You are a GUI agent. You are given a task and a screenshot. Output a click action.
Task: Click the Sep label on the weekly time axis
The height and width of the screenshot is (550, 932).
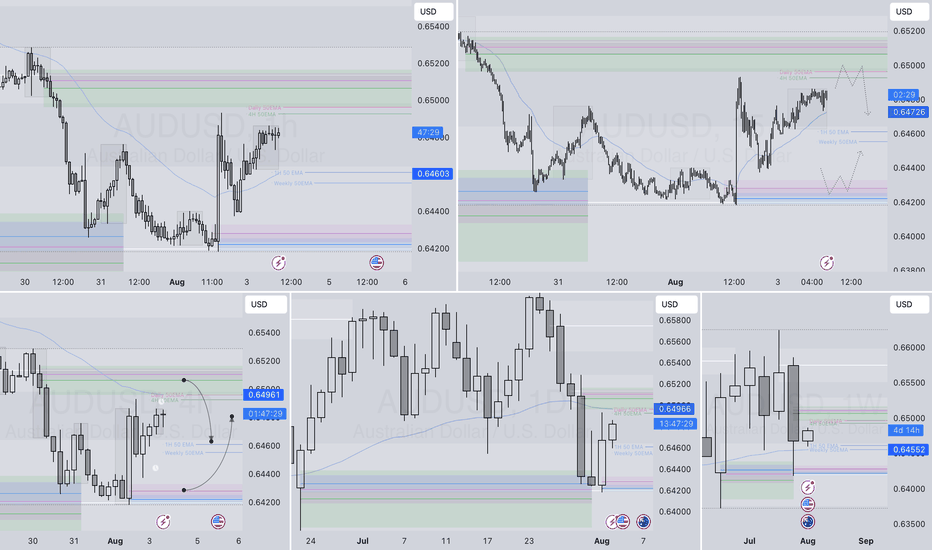click(x=865, y=540)
